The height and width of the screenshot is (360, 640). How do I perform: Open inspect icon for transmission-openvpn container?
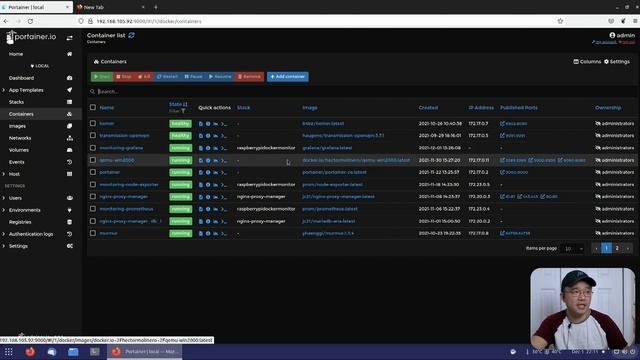tap(208, 136)
